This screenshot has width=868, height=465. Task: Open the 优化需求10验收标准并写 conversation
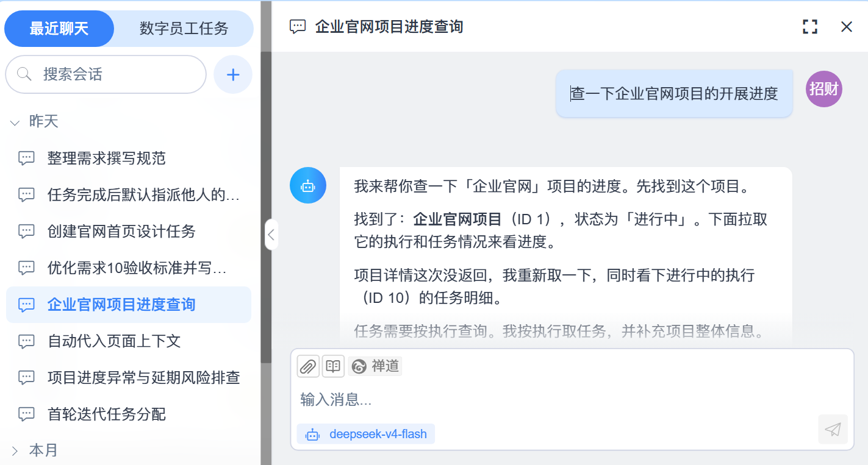[x=129, y=268]
